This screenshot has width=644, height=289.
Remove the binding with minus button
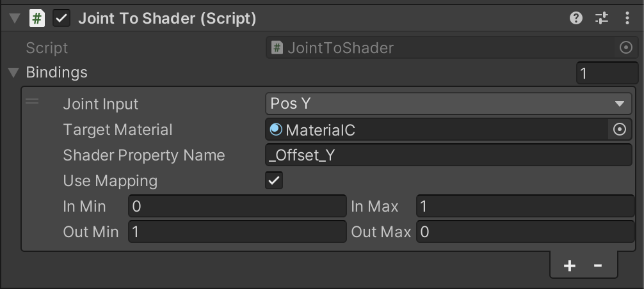point(598,265)
